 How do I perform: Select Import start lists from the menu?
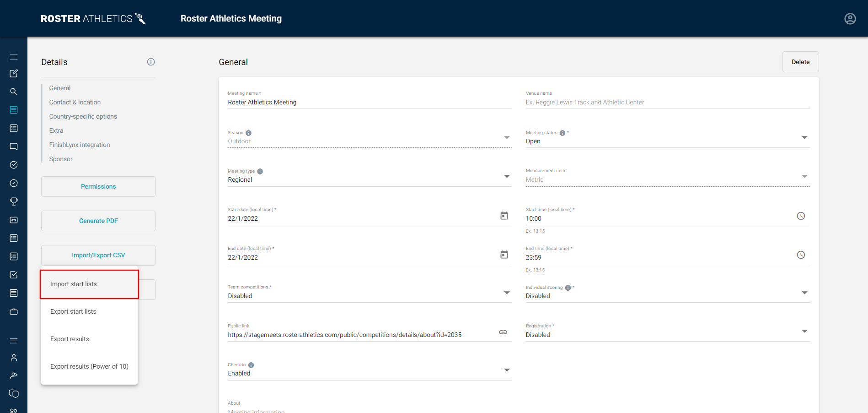pos(74,284)
